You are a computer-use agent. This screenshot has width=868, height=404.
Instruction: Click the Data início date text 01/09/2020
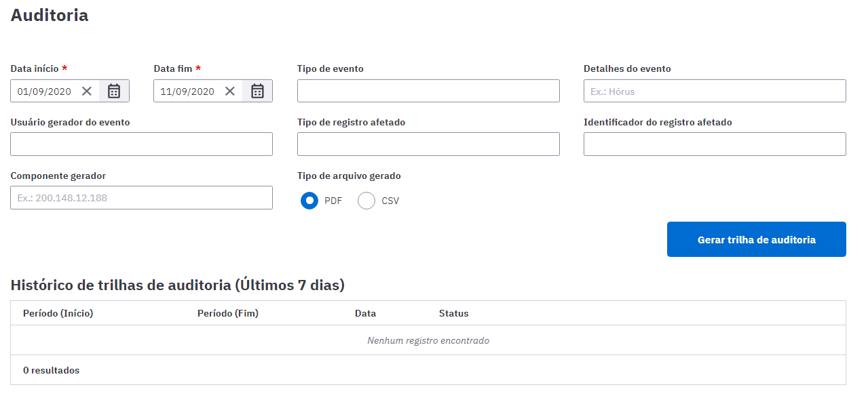pos(44,92)
